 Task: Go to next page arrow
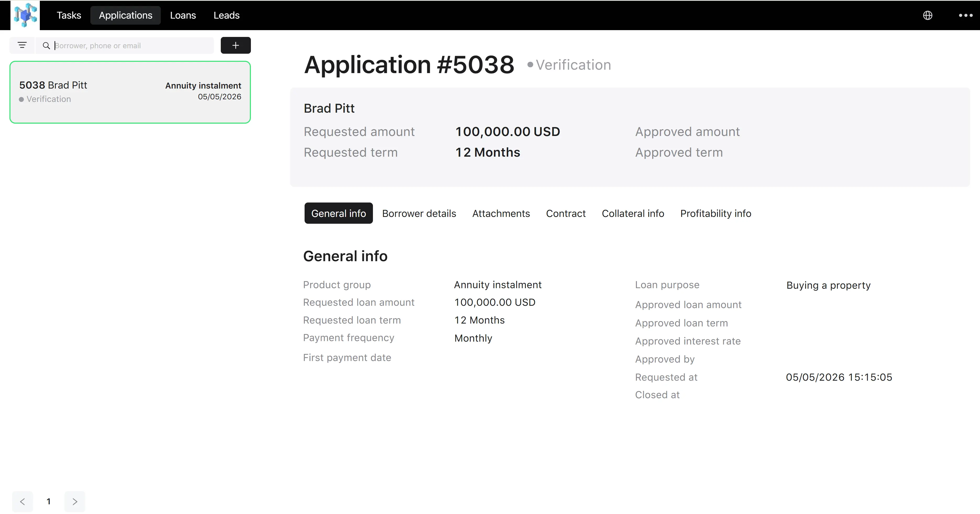(x=75, y=501)
